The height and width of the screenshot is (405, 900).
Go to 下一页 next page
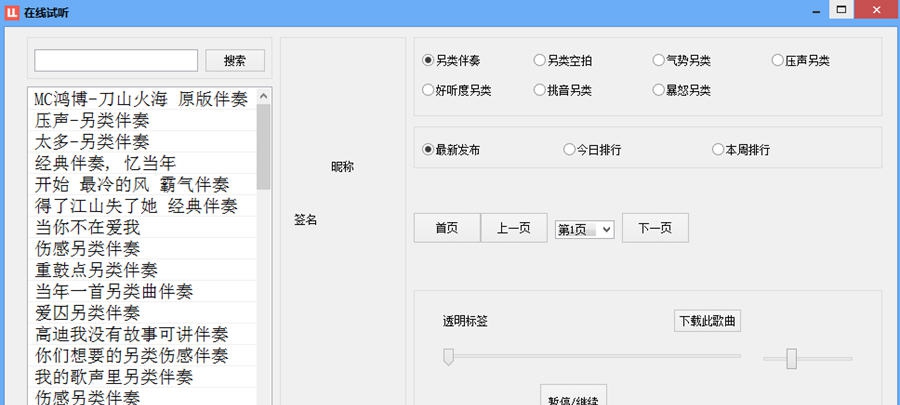pos(655,228)
